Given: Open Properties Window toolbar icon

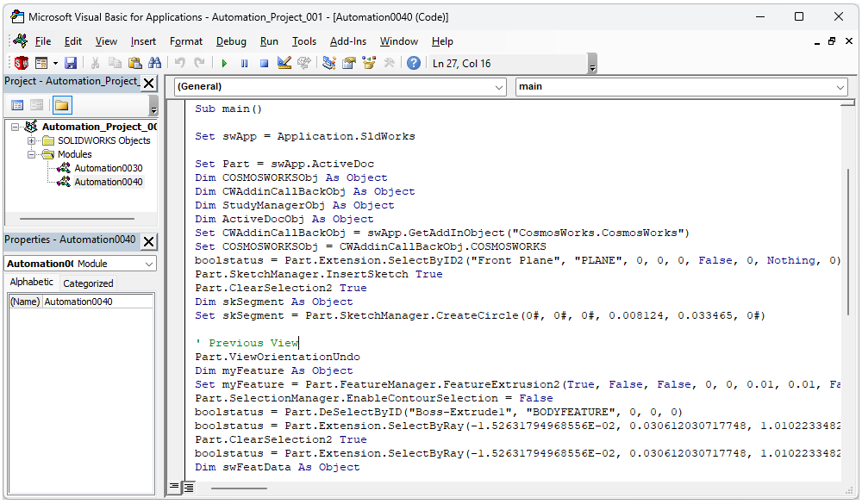Looking at the screenshot, I should click(x=348, y=63).
